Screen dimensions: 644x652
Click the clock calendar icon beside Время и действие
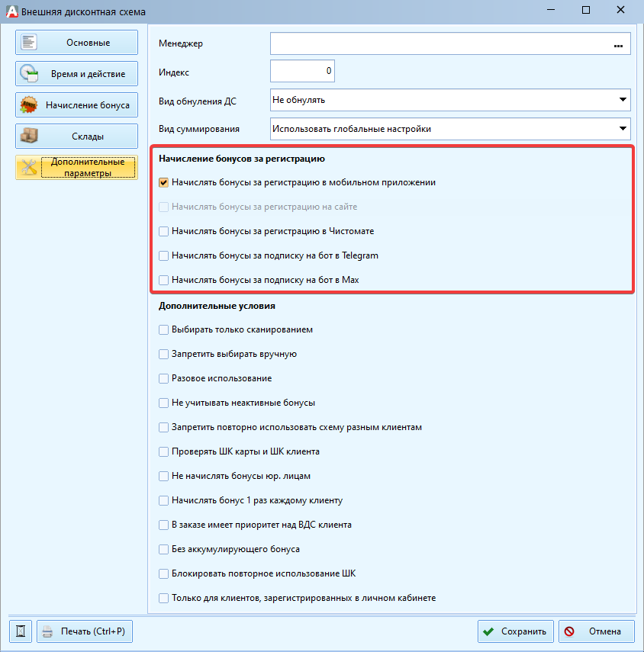(29, 74)
